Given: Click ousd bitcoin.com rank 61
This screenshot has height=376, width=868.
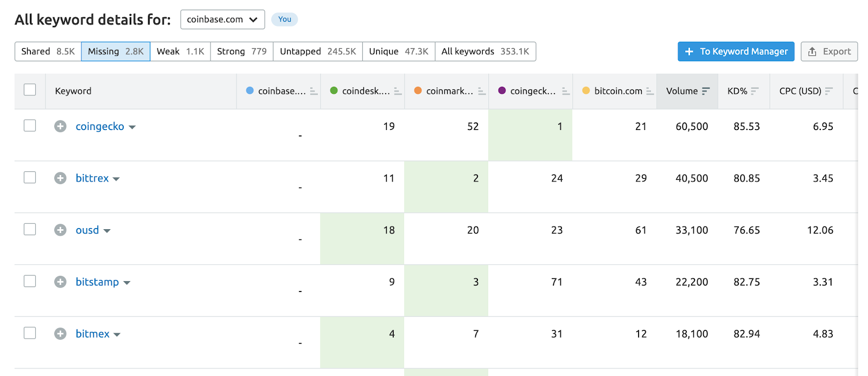Looking at the screenshot, I should click(641, 230).
